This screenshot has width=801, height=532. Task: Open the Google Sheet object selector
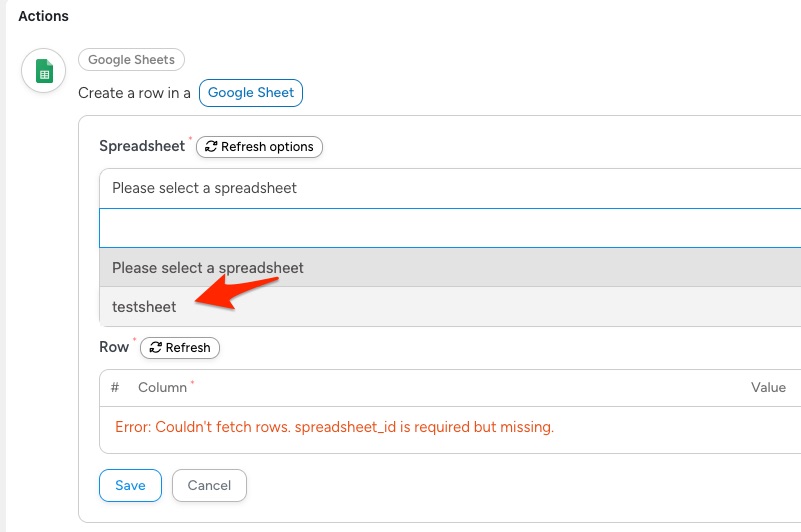tap(251, 92)
